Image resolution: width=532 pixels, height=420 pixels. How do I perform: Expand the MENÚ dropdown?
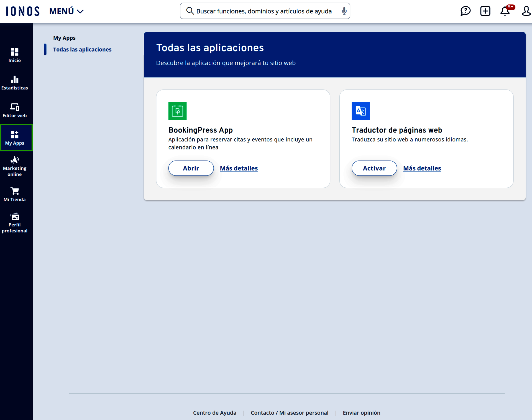pyautogui.click(x=66, y=11)
